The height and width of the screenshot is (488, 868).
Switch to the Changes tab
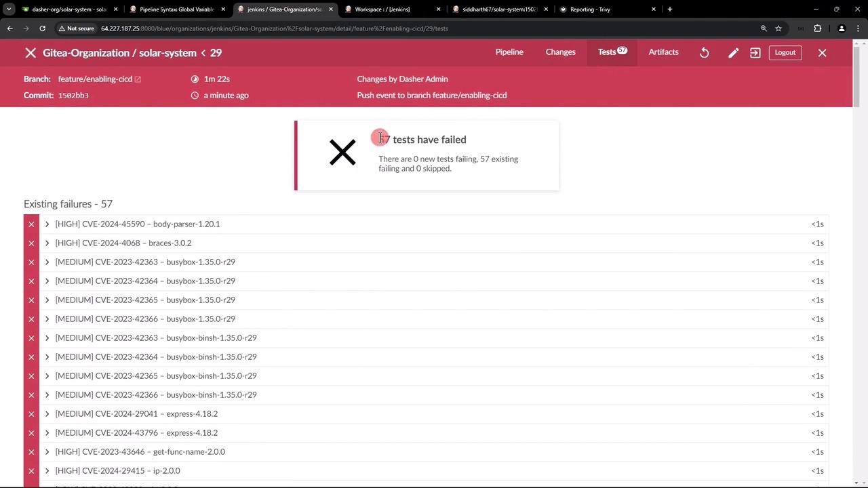[x=561, y=52]
